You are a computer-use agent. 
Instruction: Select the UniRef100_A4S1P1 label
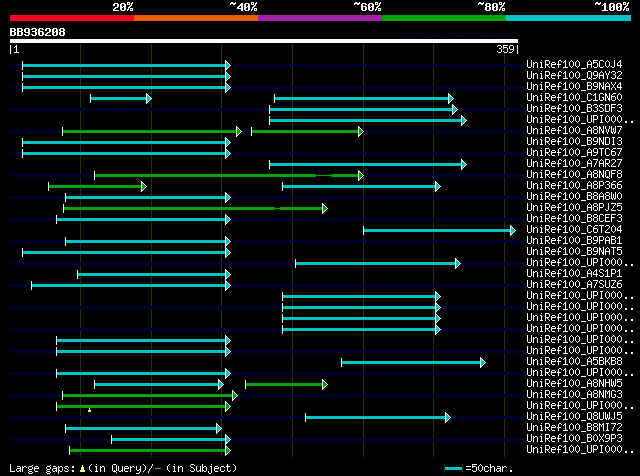(574, 274)
